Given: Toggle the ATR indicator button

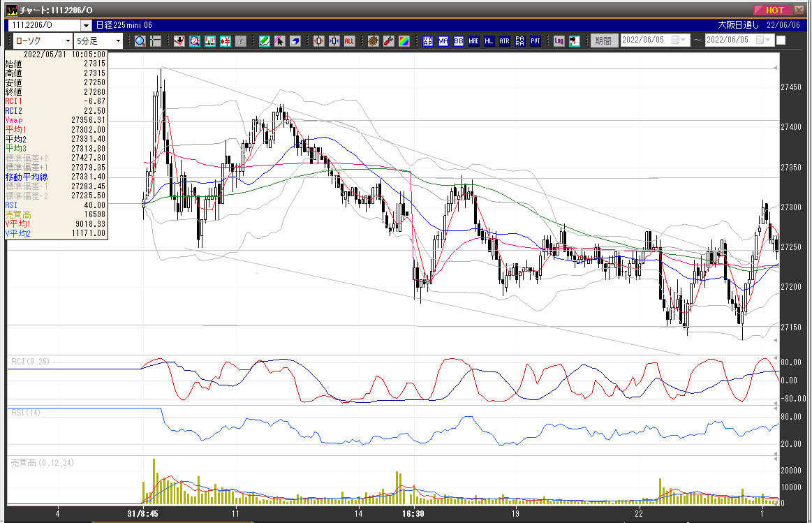Looking at the screenshot, I should pyautogui.click(x=504, y=41).
